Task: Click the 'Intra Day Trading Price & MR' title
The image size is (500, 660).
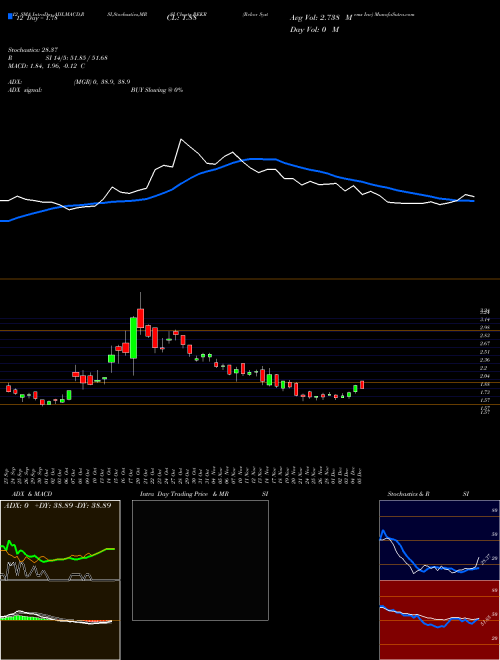Action: 185,494
